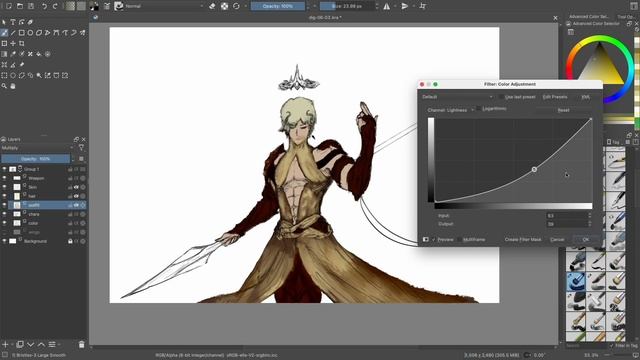The image size is (640, 360).
Task: Click the toolbar brush Opacity 100% slider
Action: pos(278,6)
